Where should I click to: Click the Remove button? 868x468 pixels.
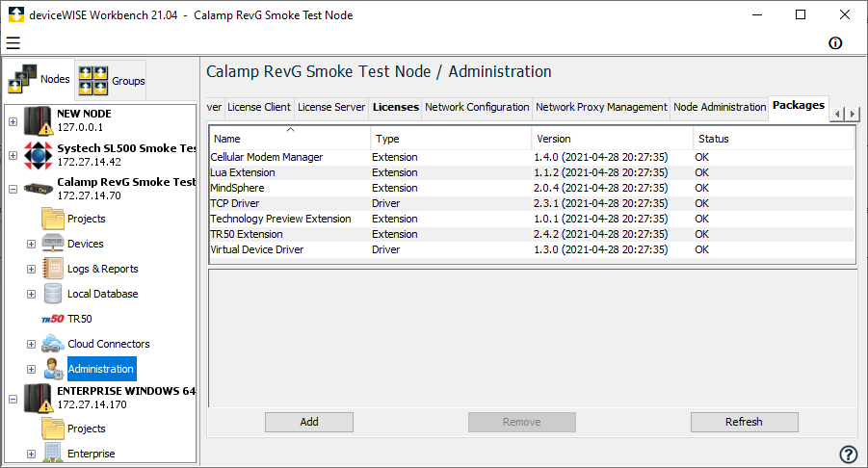click(x=521, y=422)
